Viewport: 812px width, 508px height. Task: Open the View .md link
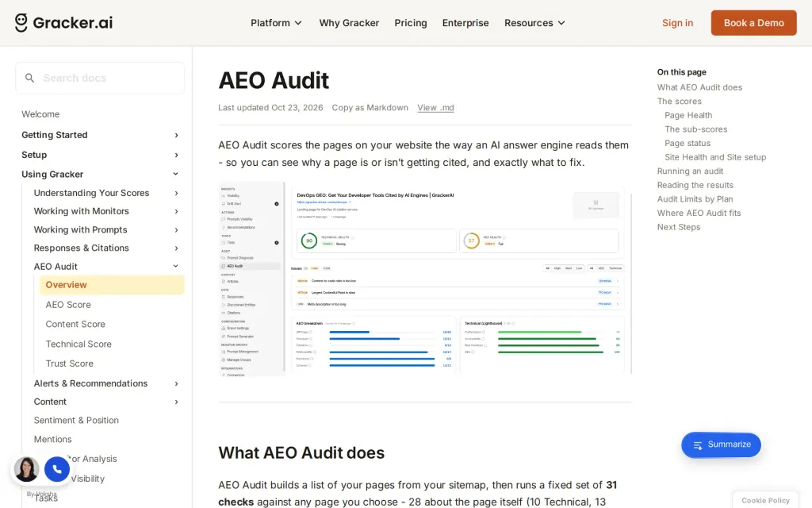click(435, 108)
